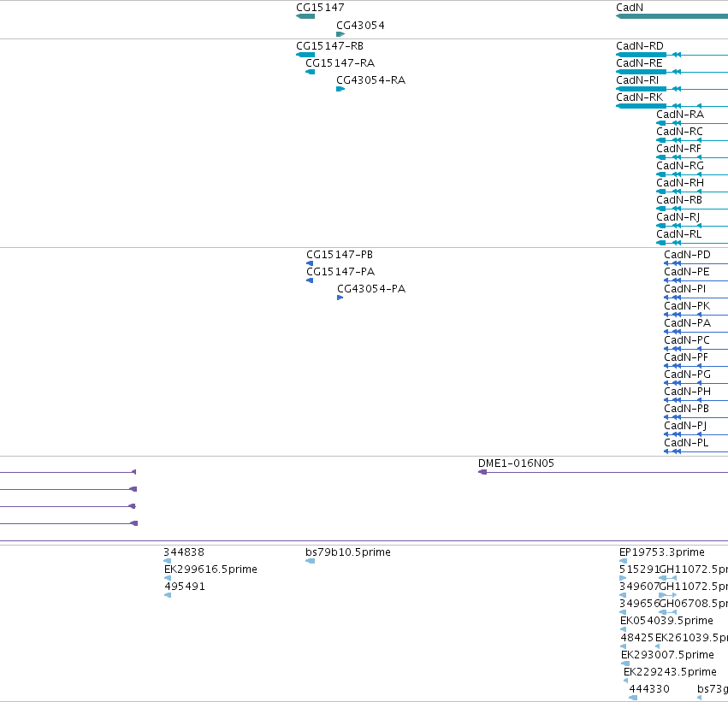Select the CG15147 gene label
The width and height of the screenshot is (728, 702).
320,8
